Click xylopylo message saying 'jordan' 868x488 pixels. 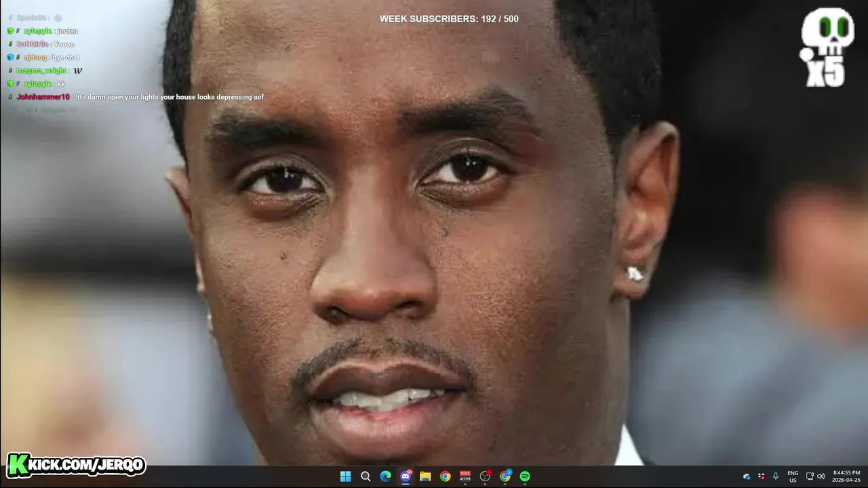pos(67,31)
